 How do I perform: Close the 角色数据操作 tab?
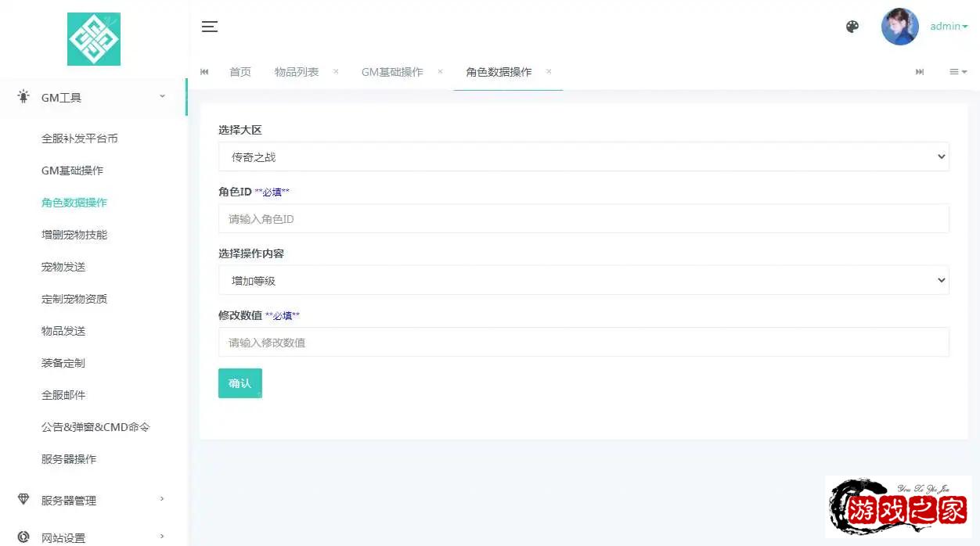(549, 71)
